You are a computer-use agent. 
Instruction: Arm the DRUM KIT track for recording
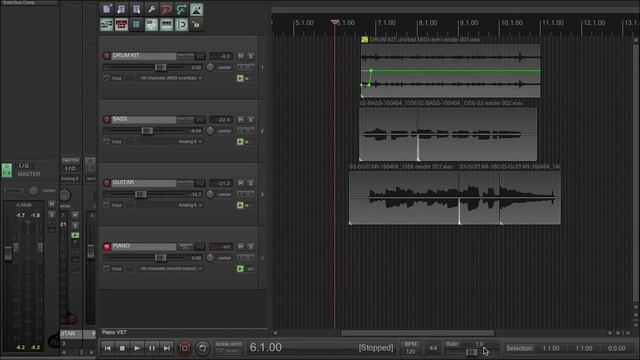click(107, 56)
